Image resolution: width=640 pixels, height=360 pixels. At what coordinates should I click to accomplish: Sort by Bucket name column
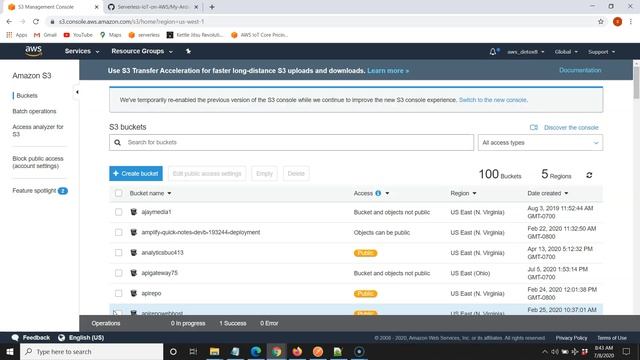(150, 193)
